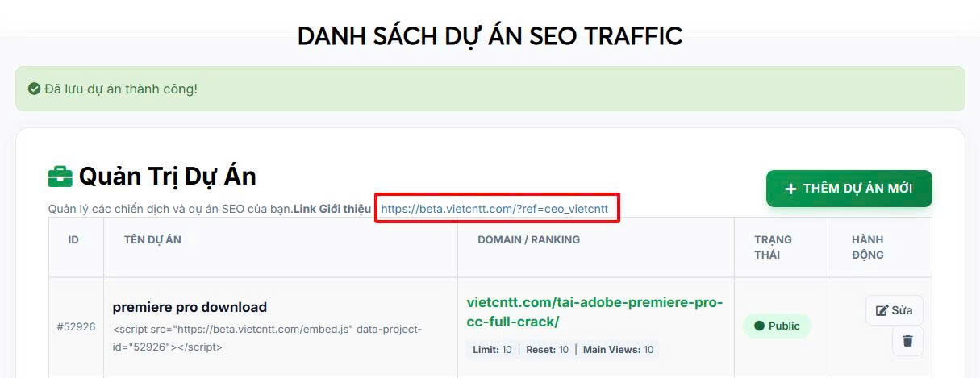Click the Link Giới thiệu label
The width and height of the screenshot is (980, 378).
[332, 209]
